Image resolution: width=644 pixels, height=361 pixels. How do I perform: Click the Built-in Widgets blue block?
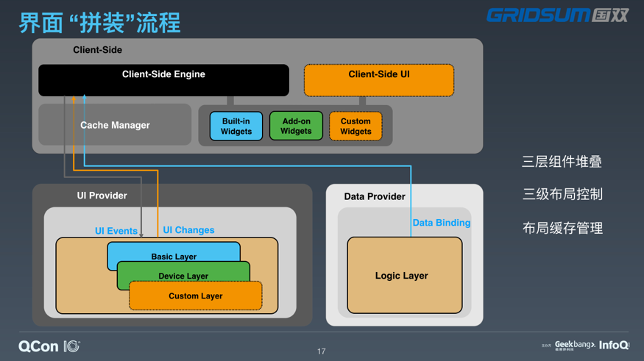pos(236,126)
